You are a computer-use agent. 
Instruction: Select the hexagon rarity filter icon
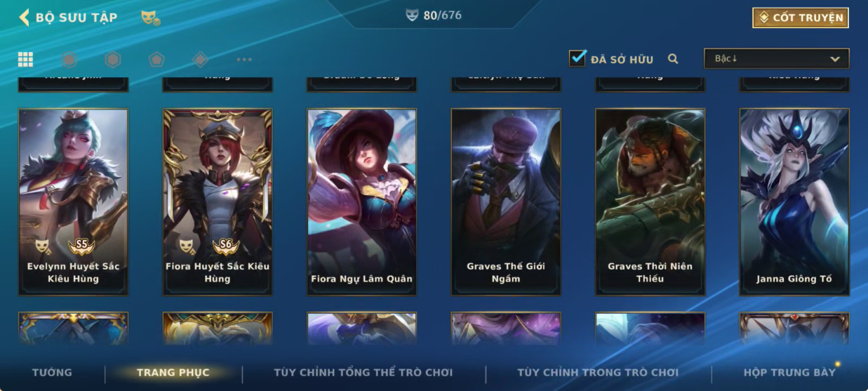tap(113, 60)
